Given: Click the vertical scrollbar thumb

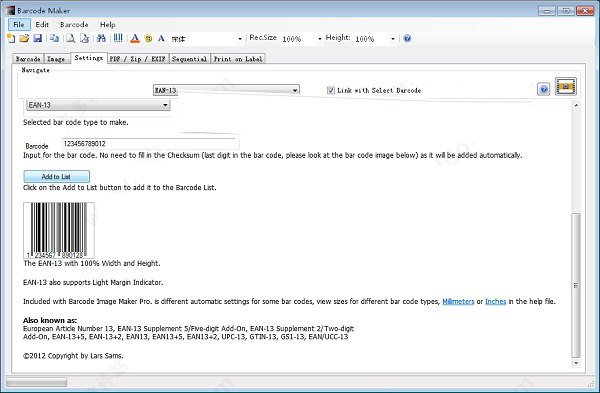Looking at the screenshot, I should tap(576, 285).
